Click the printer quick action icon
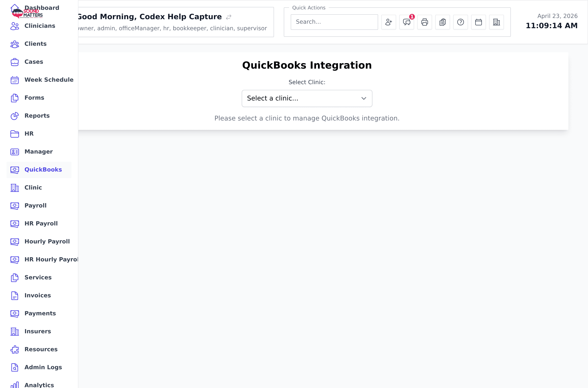The image size is (588, 388). (424, 22)
